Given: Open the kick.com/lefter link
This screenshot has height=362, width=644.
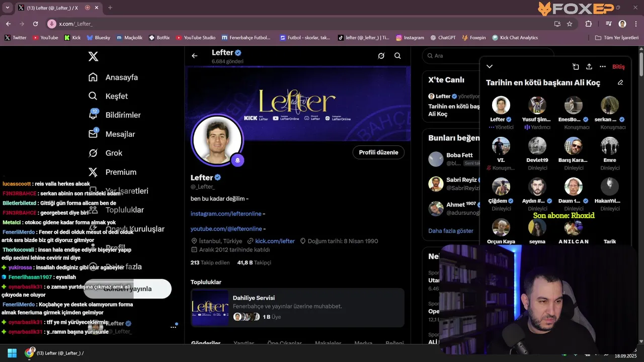Looking at the screenshot, I should click(x=275, y=241).
